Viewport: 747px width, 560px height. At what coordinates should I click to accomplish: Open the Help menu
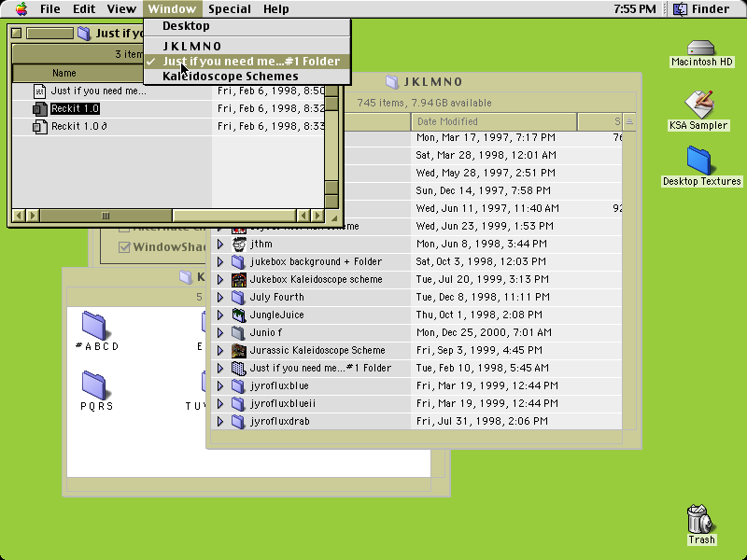275,8
